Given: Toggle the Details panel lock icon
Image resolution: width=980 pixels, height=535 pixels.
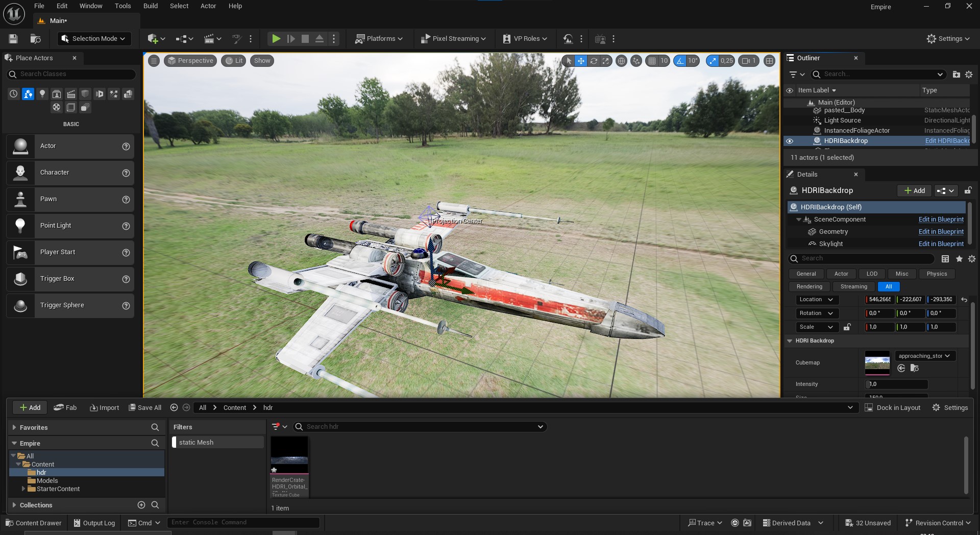Looking at the screenshot, I should tap(968, 190).
